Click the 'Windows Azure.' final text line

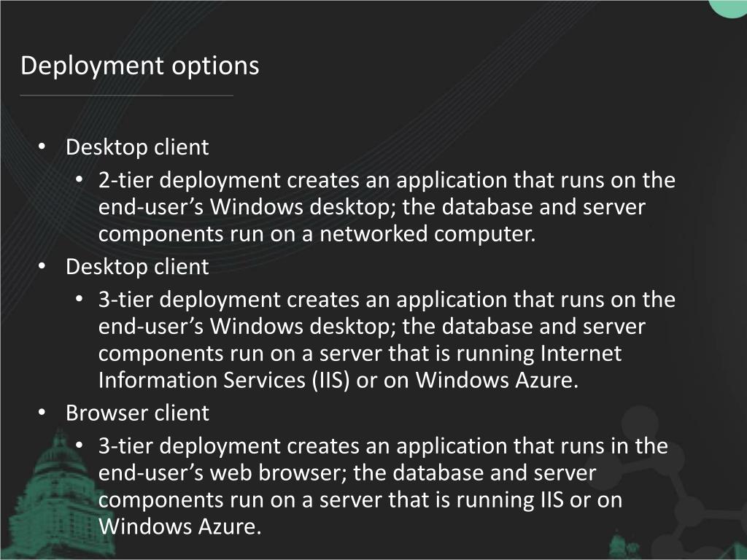(180, 526)
